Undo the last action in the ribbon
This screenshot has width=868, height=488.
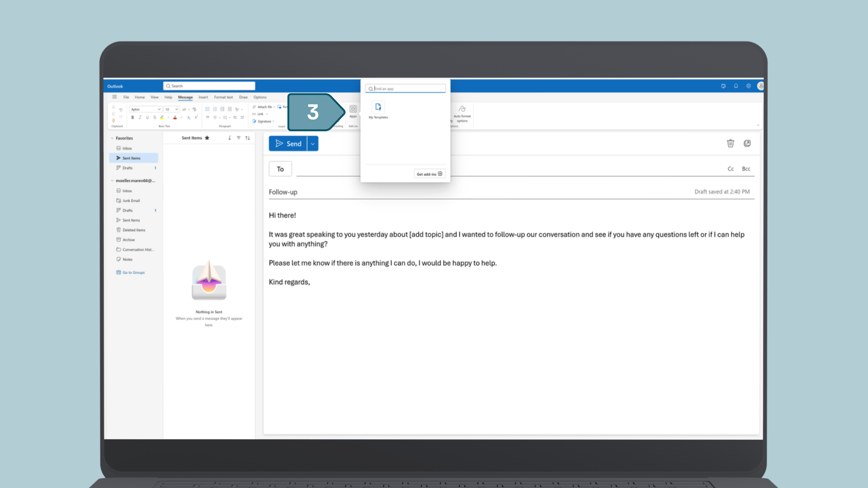pos(121,110)
